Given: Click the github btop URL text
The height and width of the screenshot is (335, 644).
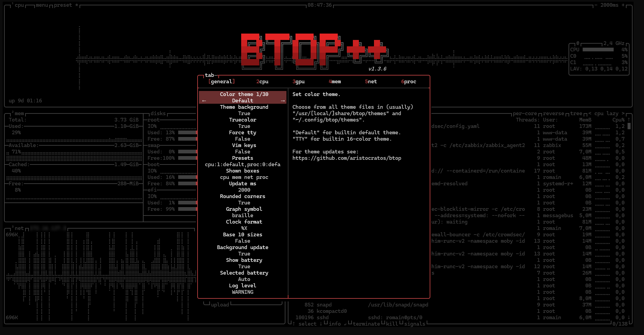Looking at the screenshot, I should (347, 158).
